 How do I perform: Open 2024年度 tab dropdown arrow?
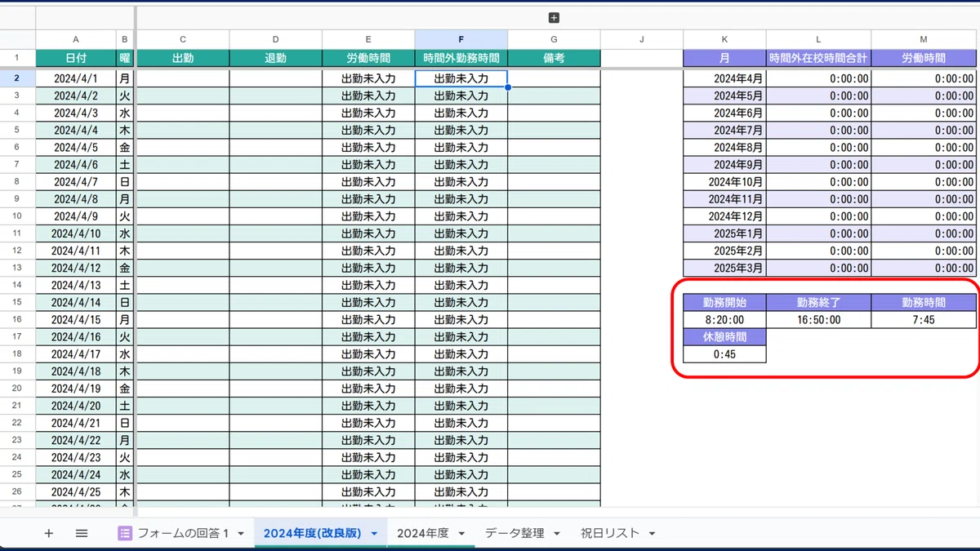[x=461, y=534]
